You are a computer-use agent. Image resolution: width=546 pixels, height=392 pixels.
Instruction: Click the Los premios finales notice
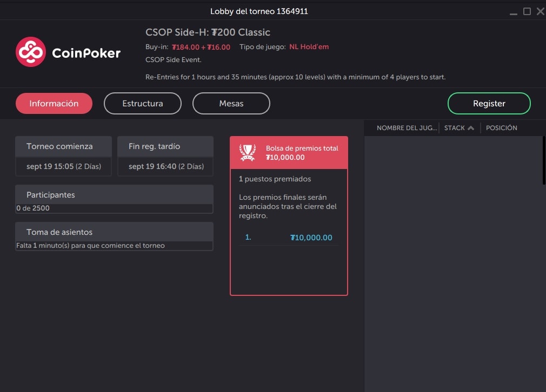(288, 206)
